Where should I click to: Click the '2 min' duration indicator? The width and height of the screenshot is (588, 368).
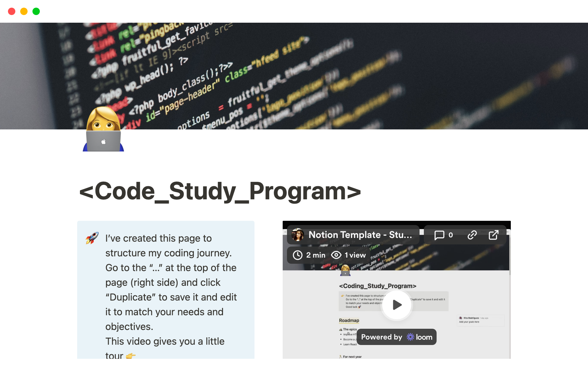(x=309, y=254)
